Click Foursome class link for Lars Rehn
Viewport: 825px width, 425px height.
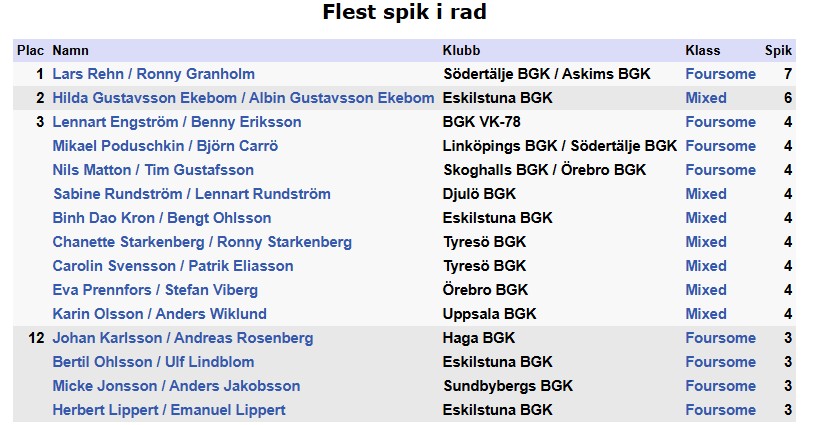click(x=720, y=74)
